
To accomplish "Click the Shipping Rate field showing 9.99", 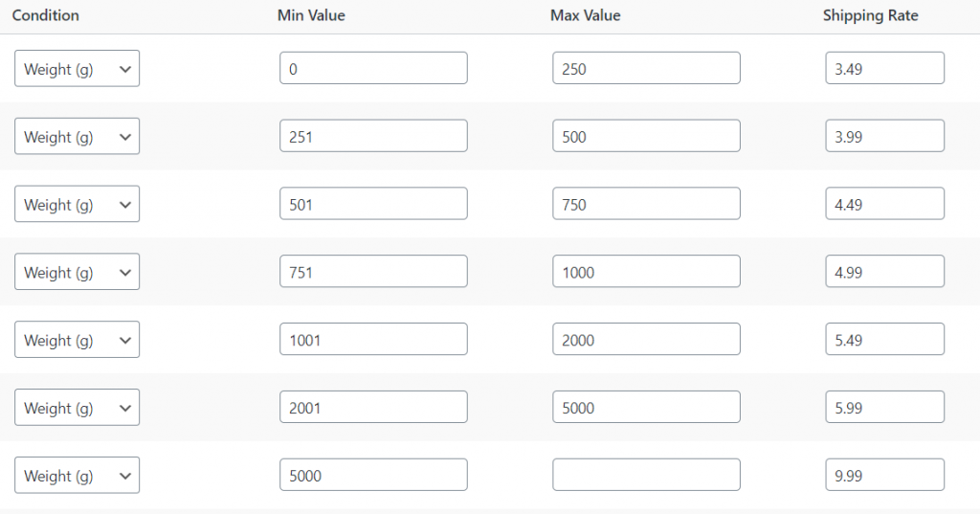I will (x=885, y=475).
